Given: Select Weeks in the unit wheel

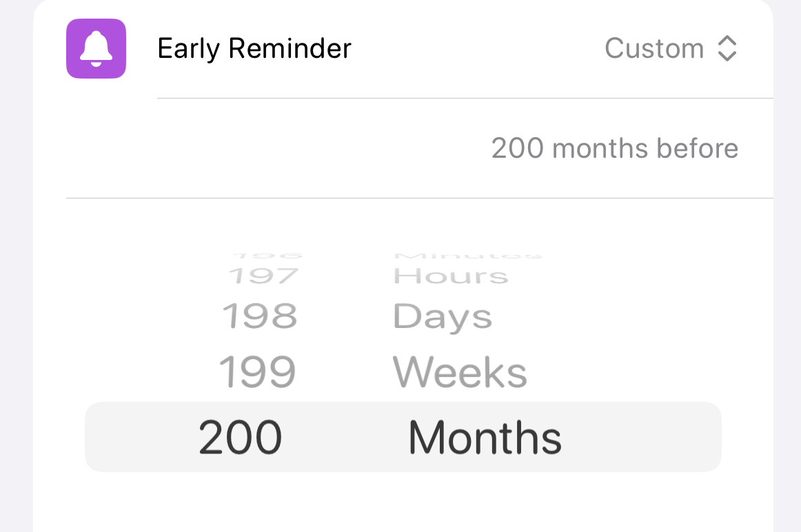Looking at the screenshot, I should (x=460, y=371).
